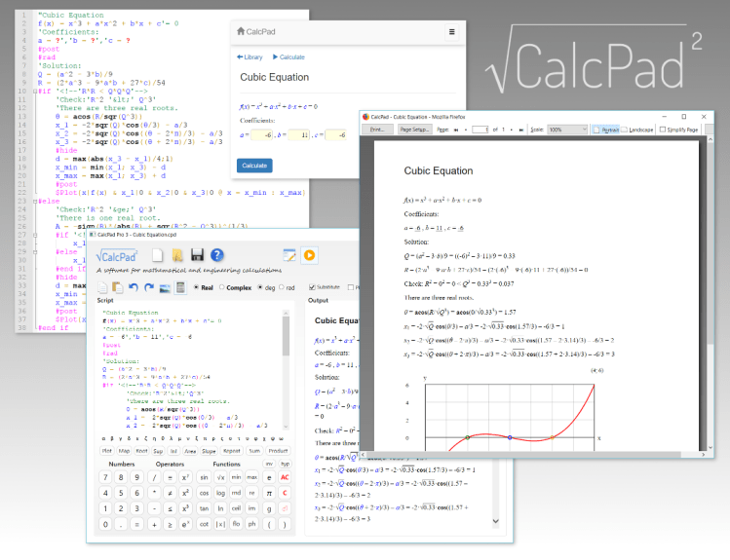
Task: Choose Portrait orientation in print preview
Action: click(605, 130)
